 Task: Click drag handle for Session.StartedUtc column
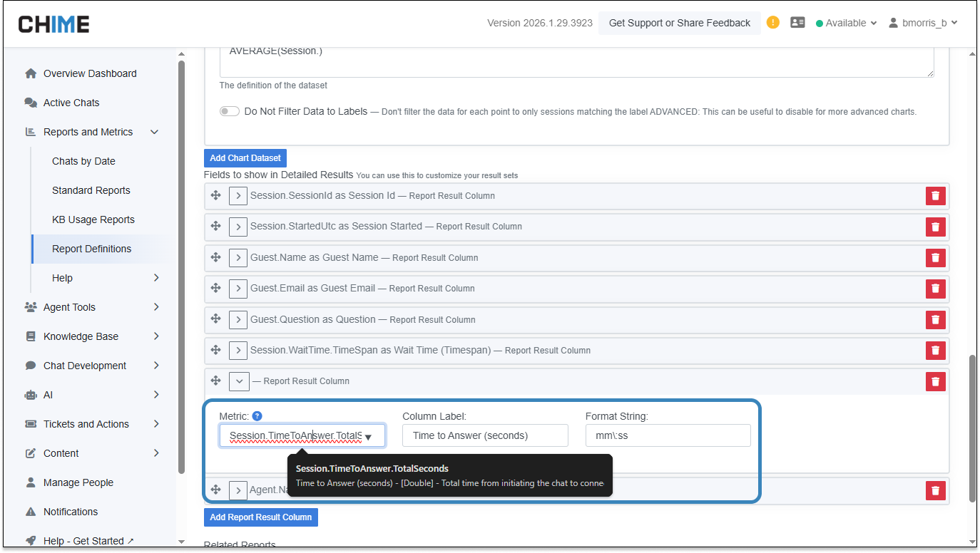pyautogui.click(x=215, y=227)
